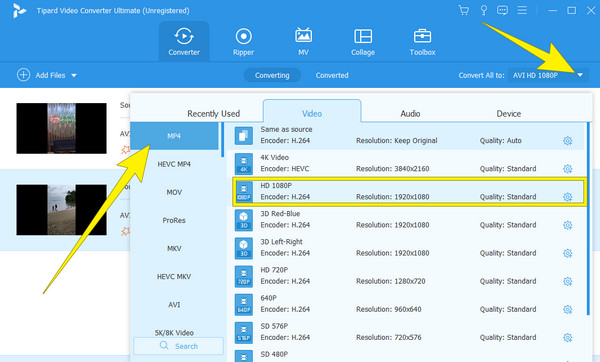Select MP4 in the format list
The image size is (600, 362).
point(174,136)
